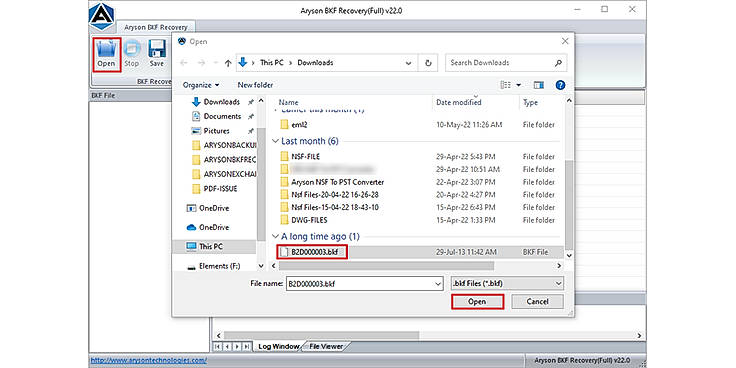Open the recent locations dropdown beside the forward arrow
Viewport: 736px width, 368px height.
click(x=215, y=63)
